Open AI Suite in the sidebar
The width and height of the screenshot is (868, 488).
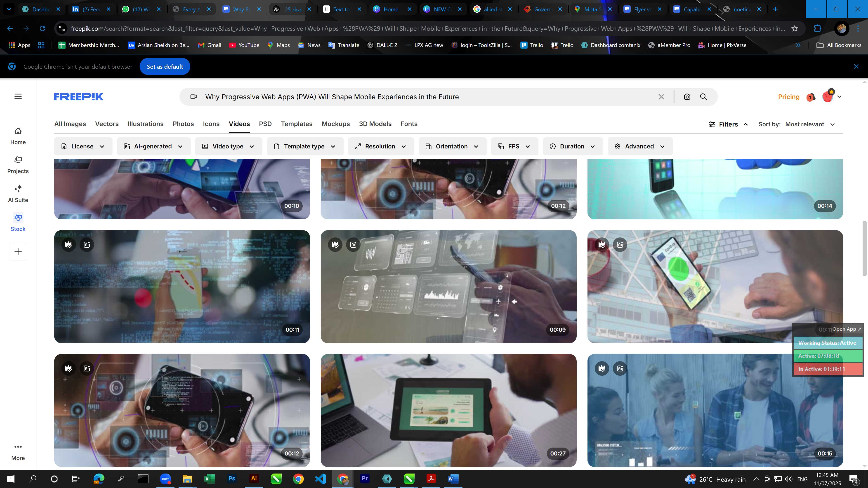[x=18, y=194]
